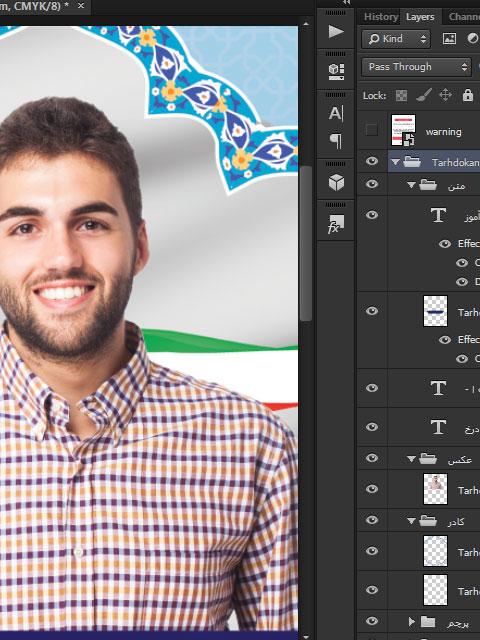Select the first Tarh layer thumbnail in the کادر group

click(435, 551)
